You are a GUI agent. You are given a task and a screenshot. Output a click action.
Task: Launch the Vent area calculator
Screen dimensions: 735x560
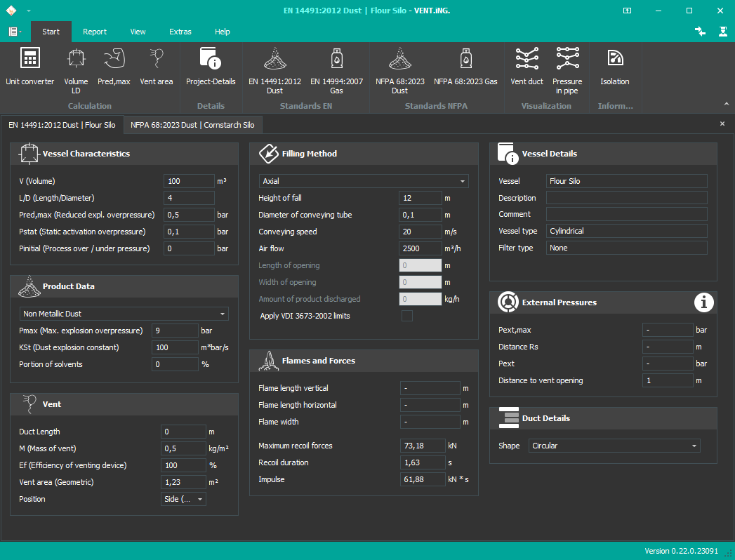coord(156,67)
